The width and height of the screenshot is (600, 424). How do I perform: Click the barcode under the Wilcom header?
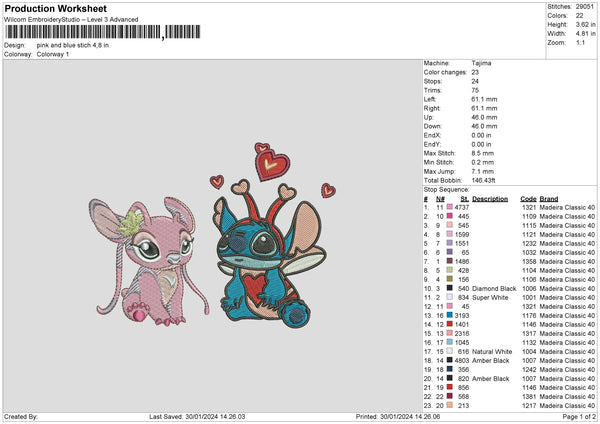(103, 32)
